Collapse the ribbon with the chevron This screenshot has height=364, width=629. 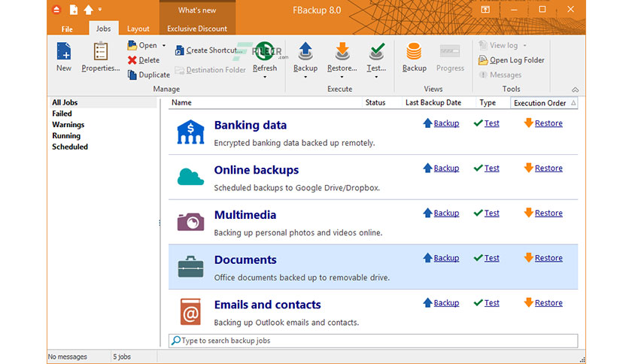(x=576, y=89)
